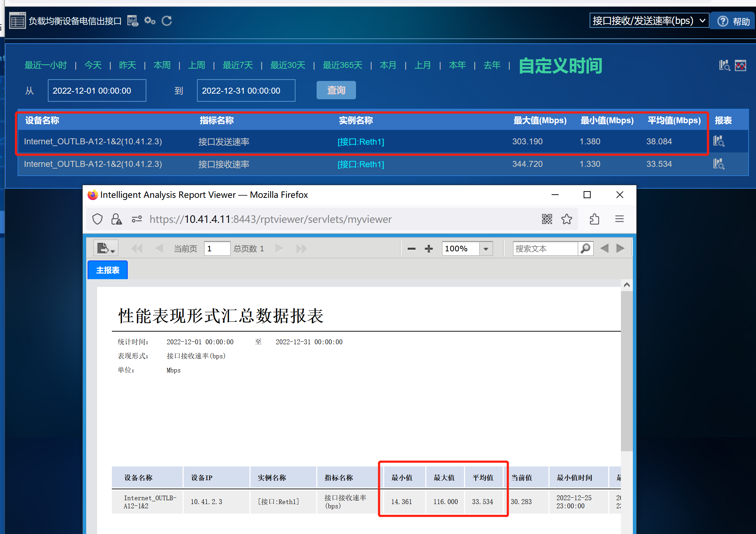The image size is (756, 534).
Task: Click the report viewer vertical scrollbar
Action: (x=627, y=370)
